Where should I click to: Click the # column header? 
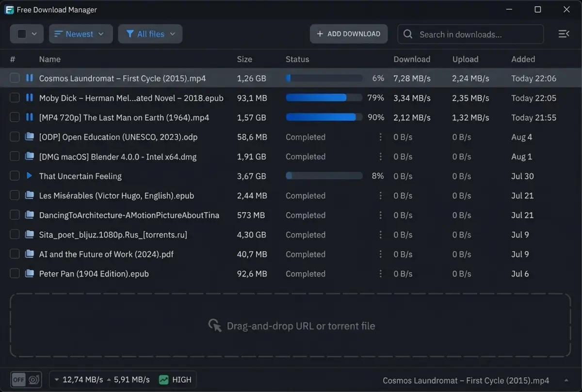pyautogui.click(x=13, y=59)
